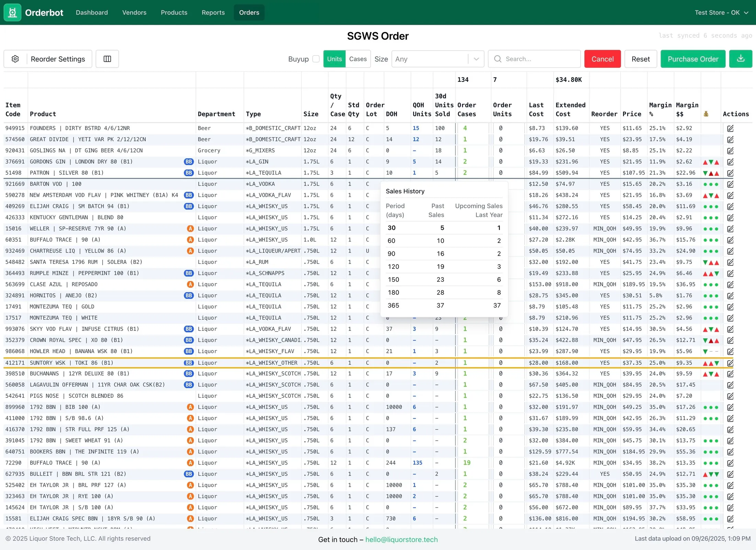This screenshot has height=550, width=756.
Task: Sort by Department column header
Action: [x=216, y=114]
